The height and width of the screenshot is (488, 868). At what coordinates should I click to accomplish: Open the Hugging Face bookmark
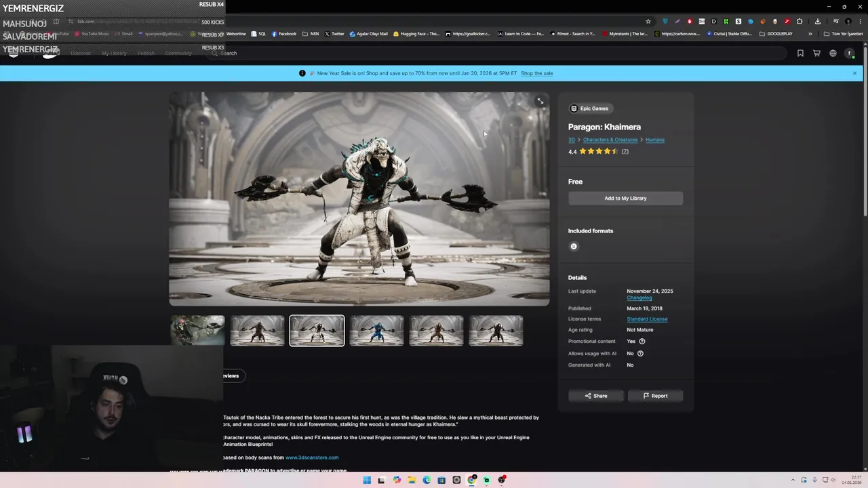[416, 34]
